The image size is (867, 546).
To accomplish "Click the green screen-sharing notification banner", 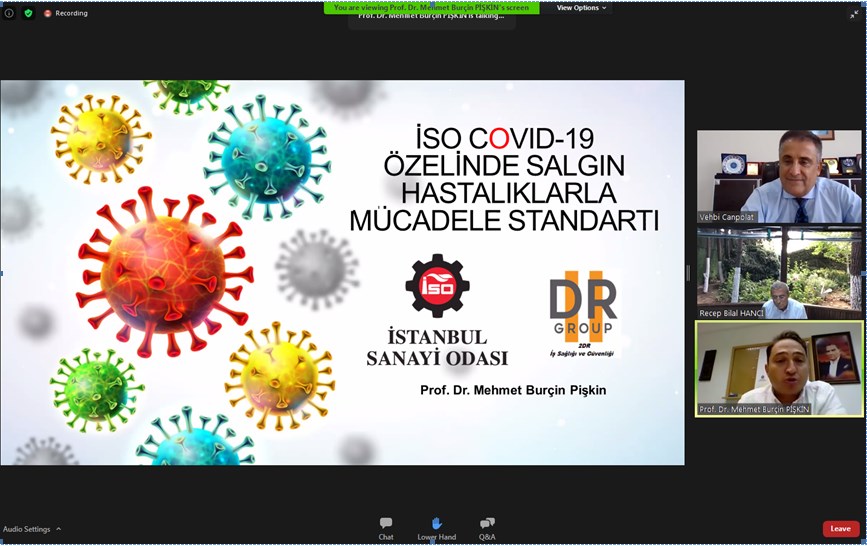I will coord(431,8).
